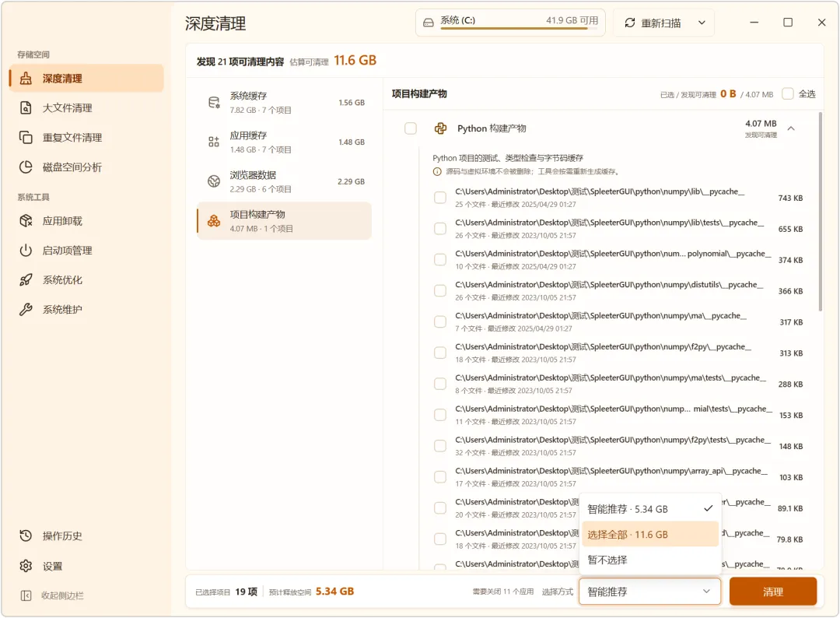Screen dimensions: 840x618
Task: Click the 需要关闭 11 个应用 text
Action: coord(503,592)
